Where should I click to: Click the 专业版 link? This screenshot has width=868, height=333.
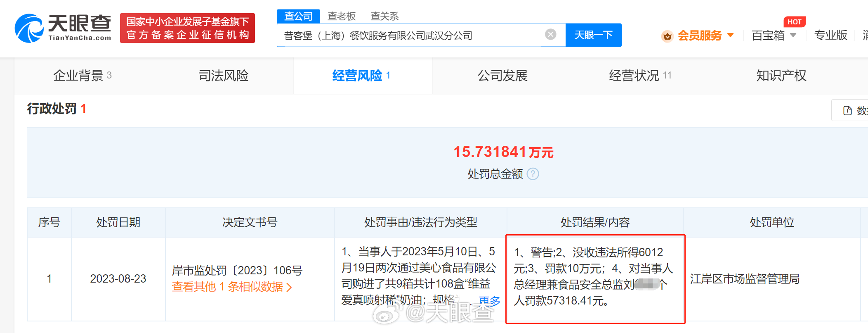click(830, 36)
